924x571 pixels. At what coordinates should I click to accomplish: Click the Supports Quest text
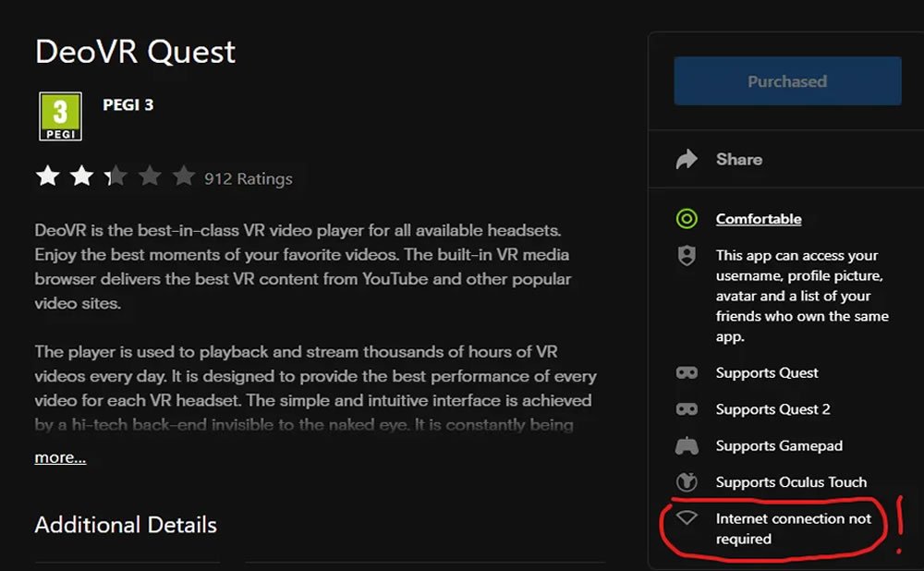[x=767, y=373]
